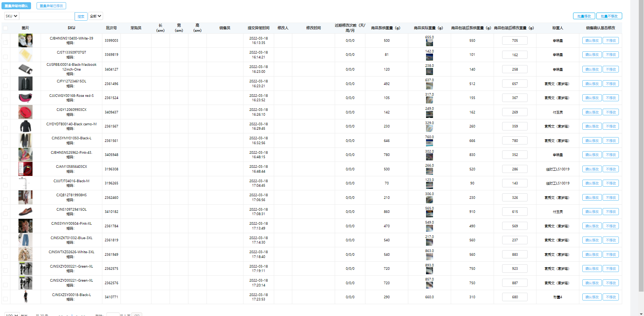Open weight photo for 142.0 reading
This screenshot has height=316, width=644.
(429, 57)
